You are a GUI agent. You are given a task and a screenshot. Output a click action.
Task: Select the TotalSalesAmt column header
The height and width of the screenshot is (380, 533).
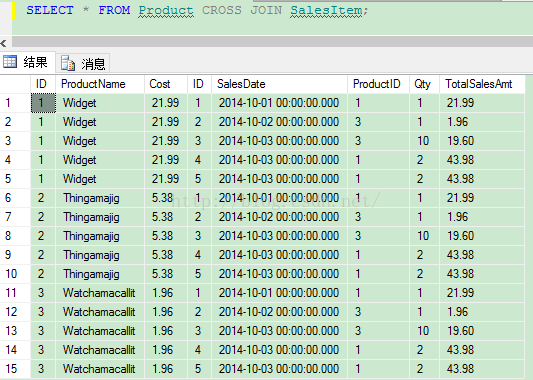(x=482, y=84)
